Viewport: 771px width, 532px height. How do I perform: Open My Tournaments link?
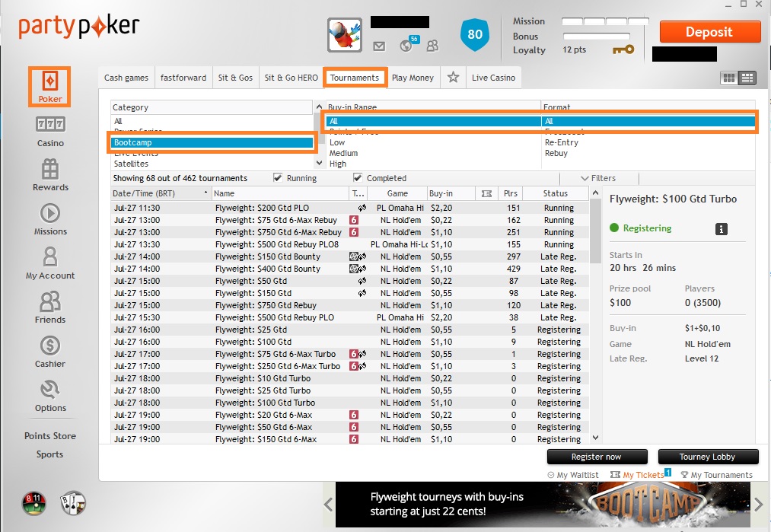click(x=716, y=475)
